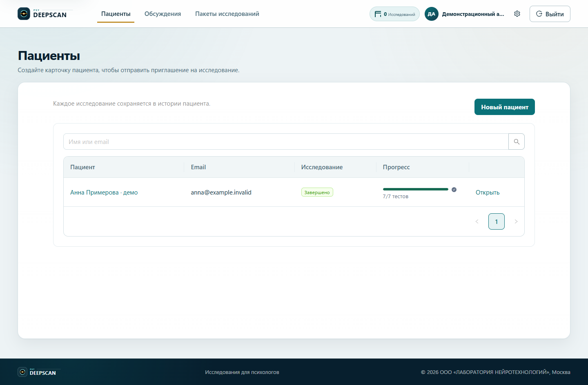Image resolution: width=588 pixels, height=385 pixels.
Task: Click the Завершено status badge
Action: pos(317,192)
